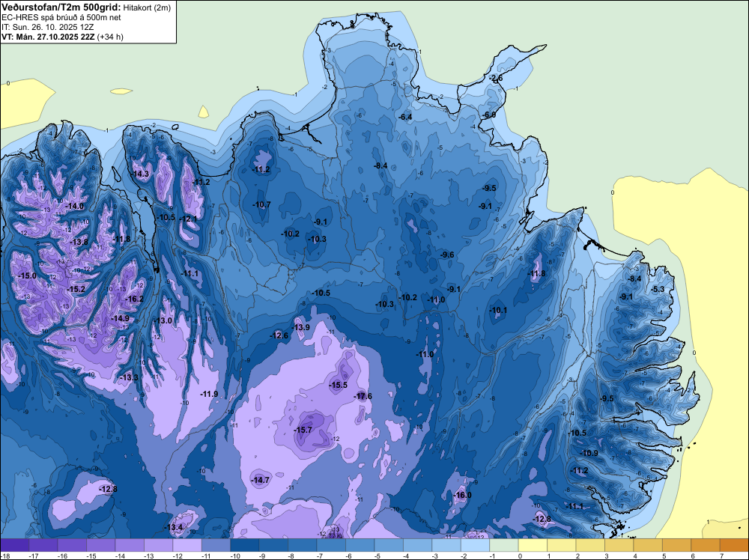Click the -15.7 temperature value on map

(x=303, y=430)
